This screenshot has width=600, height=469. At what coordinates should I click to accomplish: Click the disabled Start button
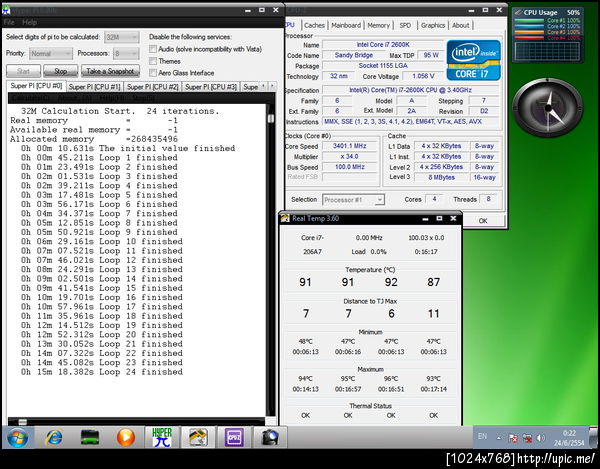pyautogui.click(x=23, y=71)
